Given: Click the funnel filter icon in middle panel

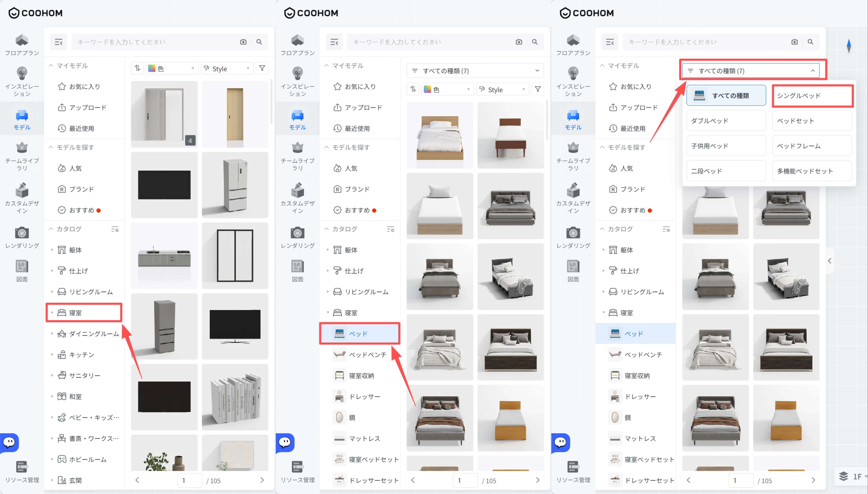Looking at the screenshot, I should pos(538,89).
